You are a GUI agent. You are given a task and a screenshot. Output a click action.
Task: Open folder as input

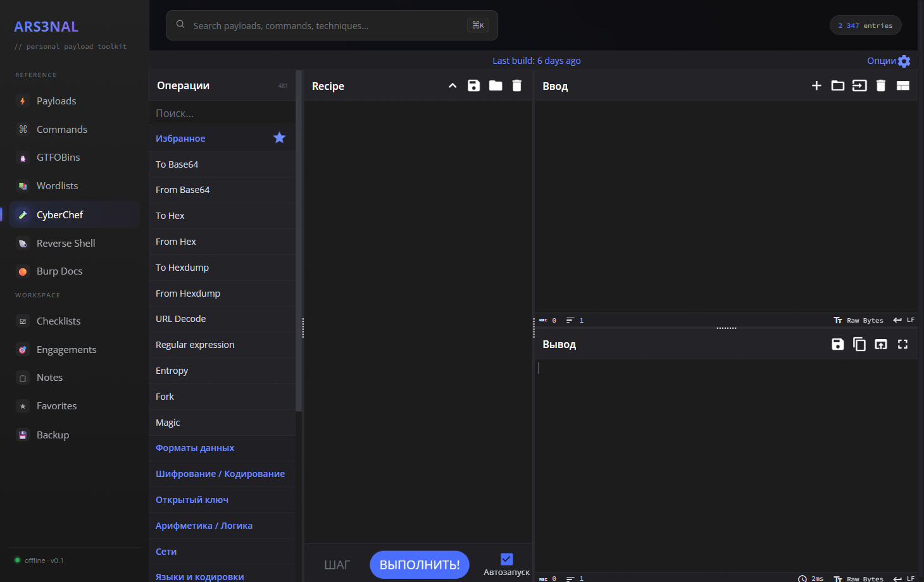pyautogui.click(x=838, y=85)
